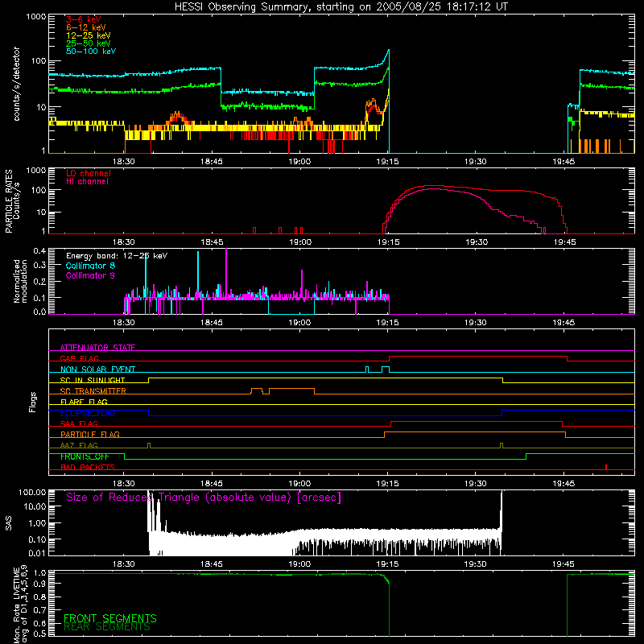
Task: Select the FLARE FLAG label
Action: pyautogui.click(x=84, y=402)
